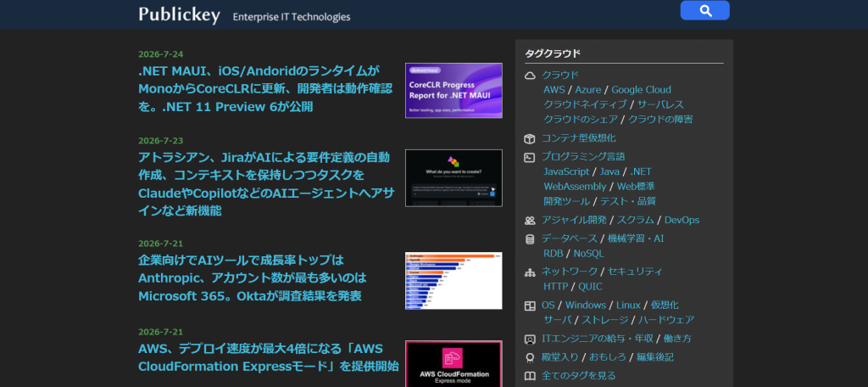Select the 編集後記 tag

tap(655, 357)
